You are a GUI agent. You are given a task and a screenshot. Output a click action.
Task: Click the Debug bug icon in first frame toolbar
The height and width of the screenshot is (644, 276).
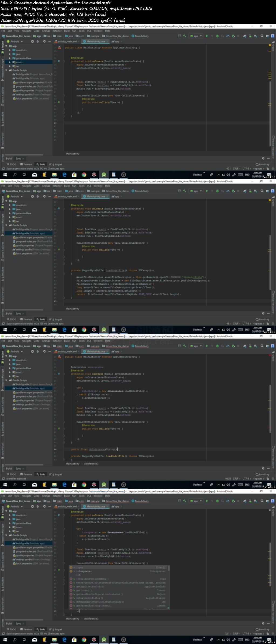tap(217, 36)
